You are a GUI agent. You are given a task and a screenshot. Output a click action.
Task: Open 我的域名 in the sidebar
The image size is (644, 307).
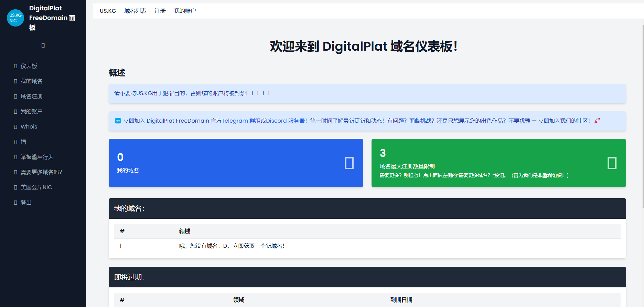32,81
